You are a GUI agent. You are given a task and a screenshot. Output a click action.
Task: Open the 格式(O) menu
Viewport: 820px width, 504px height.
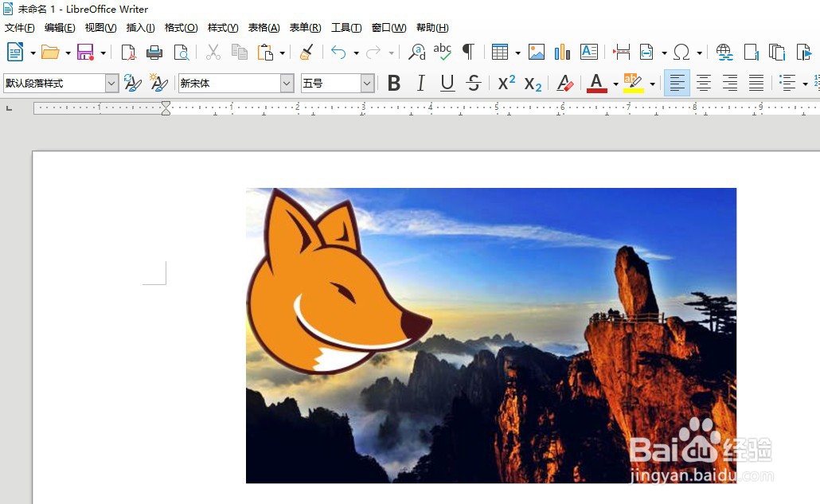[181, 28]
